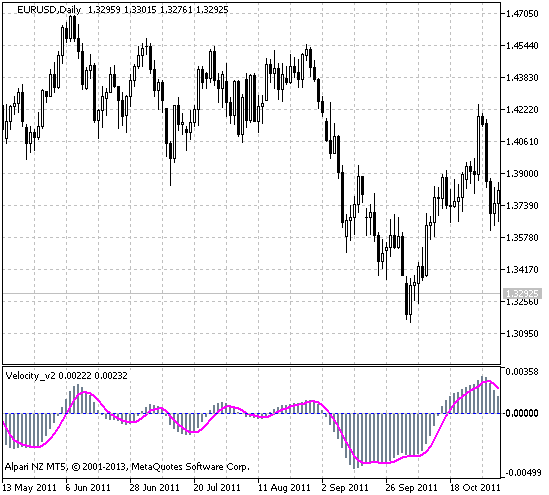Click the -0.00499 indicator scale value
Image resolution: width=549 pixels, height=495 pixels.
pyautogui.click(x=522, y=473)
